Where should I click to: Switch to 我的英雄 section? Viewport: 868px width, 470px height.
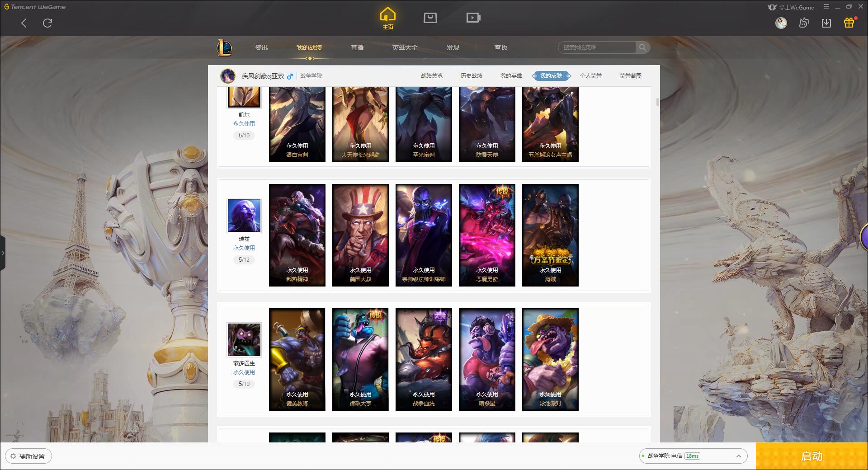511,76
